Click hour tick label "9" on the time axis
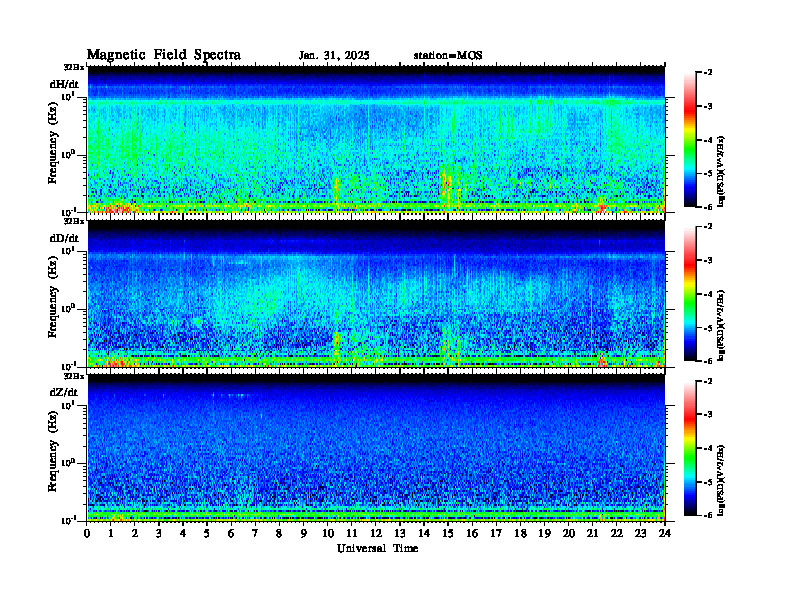The height and width of the screenshot is (612, 792). click(303, 534)
